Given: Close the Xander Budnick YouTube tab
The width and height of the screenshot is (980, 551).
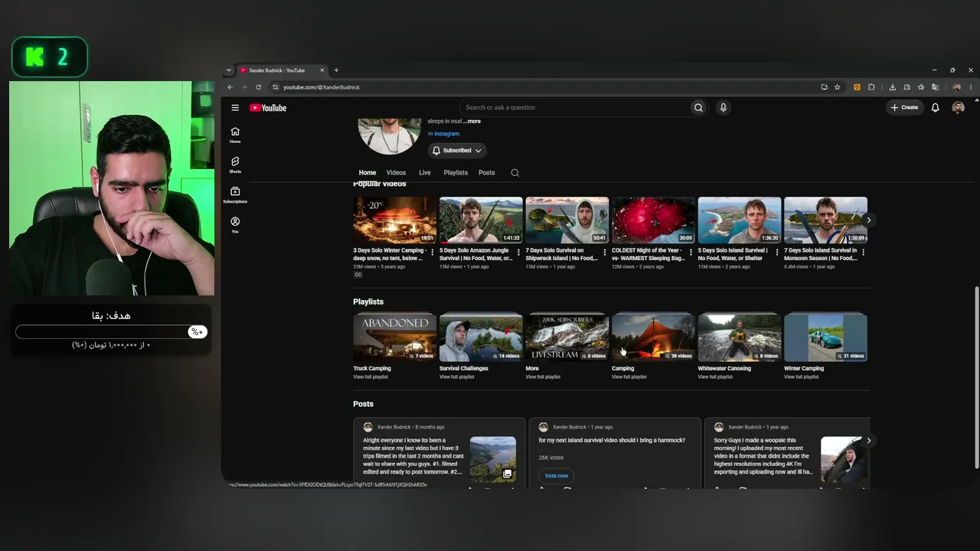Looking at the screenshot, I should pyautogui.click(x=322, y=70).
